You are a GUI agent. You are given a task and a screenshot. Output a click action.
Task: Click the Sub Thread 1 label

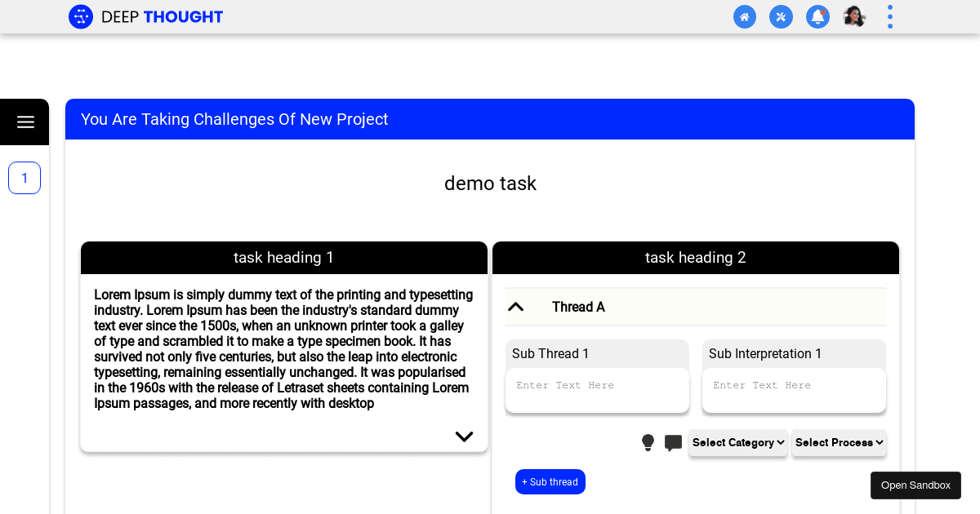pos(550,354)
